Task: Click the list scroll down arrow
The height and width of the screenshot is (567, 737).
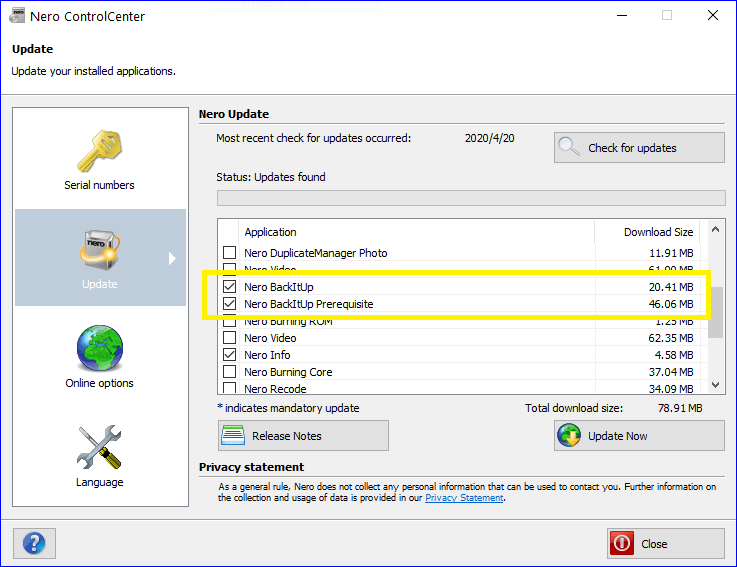Action: coord(715,385)
